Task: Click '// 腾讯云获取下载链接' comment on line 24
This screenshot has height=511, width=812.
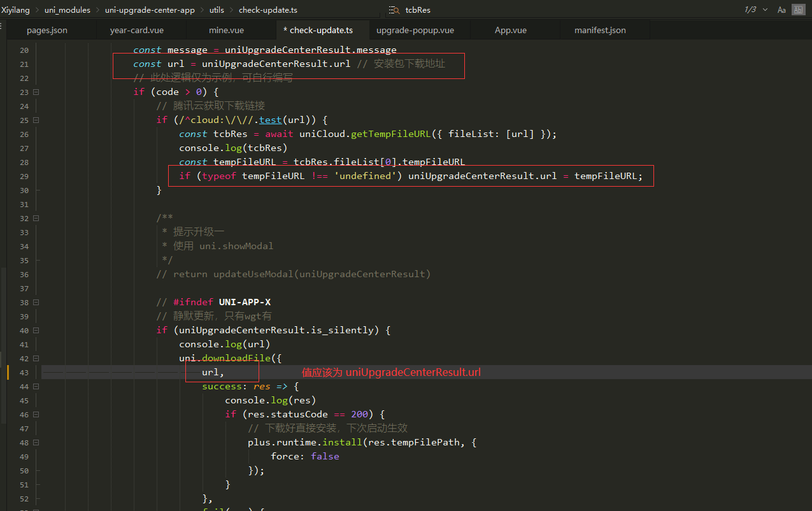Action: click(x=210, y=106)
